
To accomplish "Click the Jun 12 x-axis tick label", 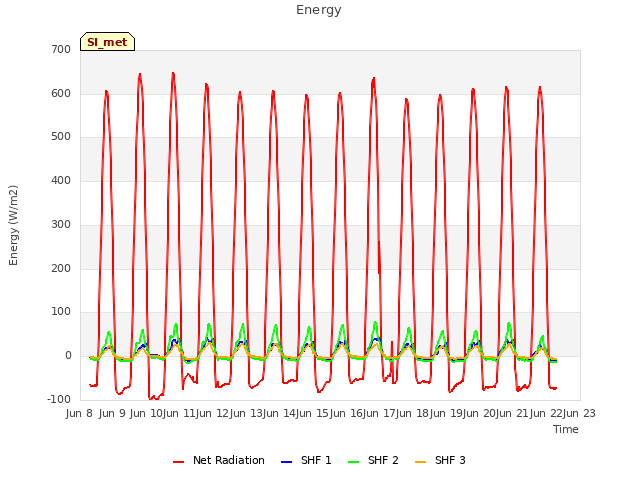I will [212, 413].
